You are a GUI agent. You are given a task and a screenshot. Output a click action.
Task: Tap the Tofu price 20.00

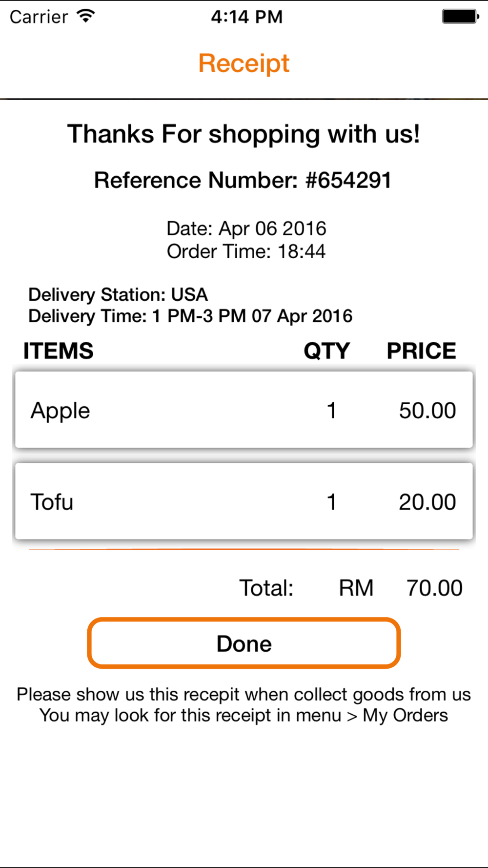[x=427, y=502]
